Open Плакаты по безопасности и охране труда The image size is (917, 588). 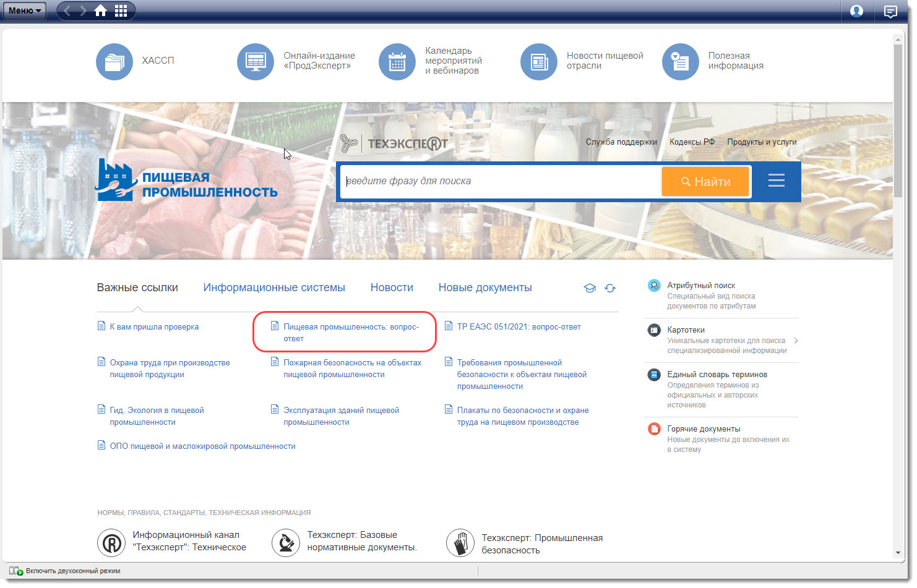click(523, 416)
